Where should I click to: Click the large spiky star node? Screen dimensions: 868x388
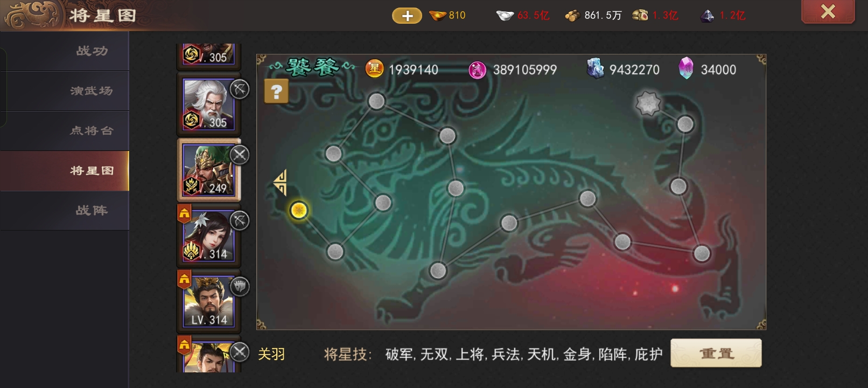tap(648, 103)
